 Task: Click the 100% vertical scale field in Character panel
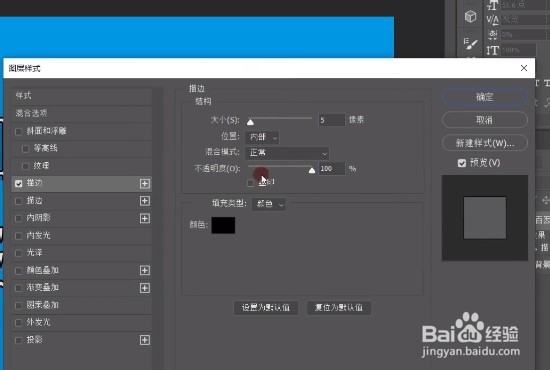click(518, 51)
